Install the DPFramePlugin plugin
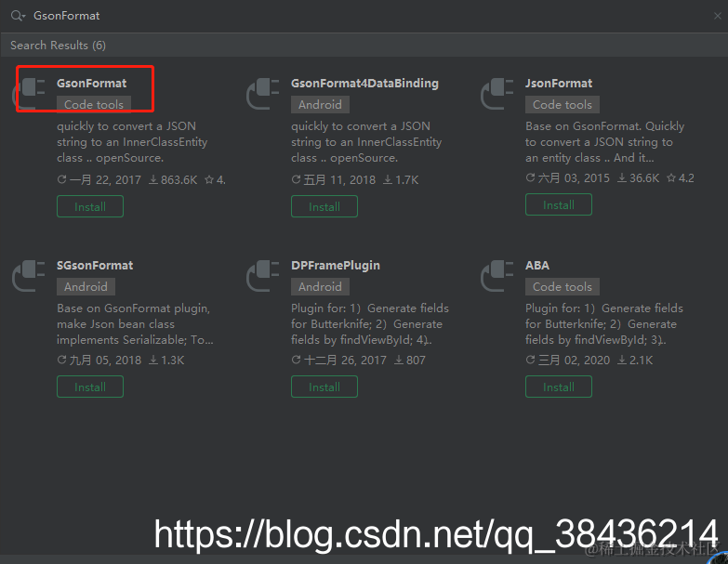 324,387
